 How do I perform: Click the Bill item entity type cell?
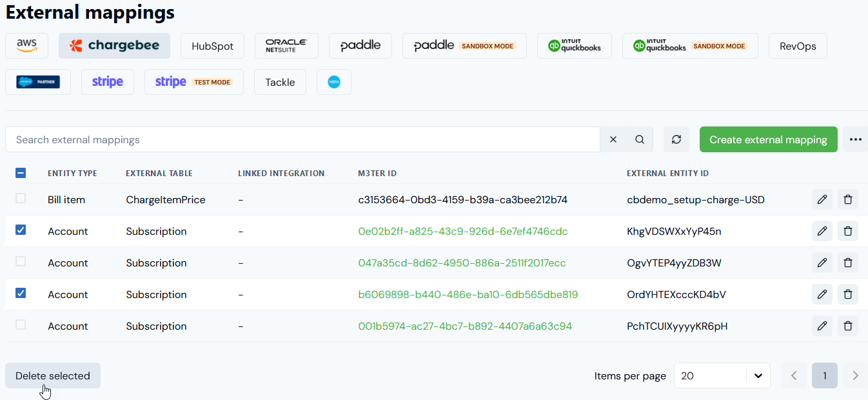(66, 199)
